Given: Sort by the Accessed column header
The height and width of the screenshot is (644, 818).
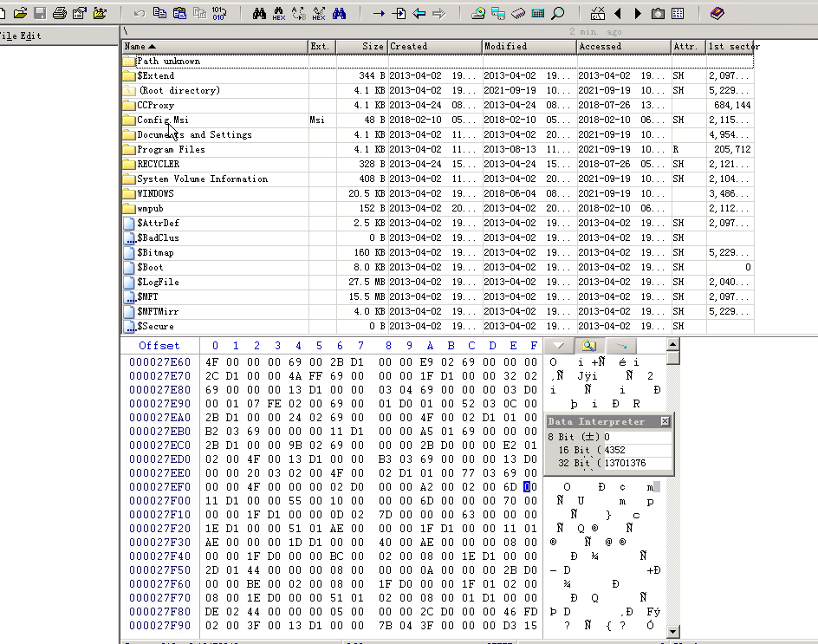Looking at the screenshot, I should pyautogui.click(x=623, y=47).
